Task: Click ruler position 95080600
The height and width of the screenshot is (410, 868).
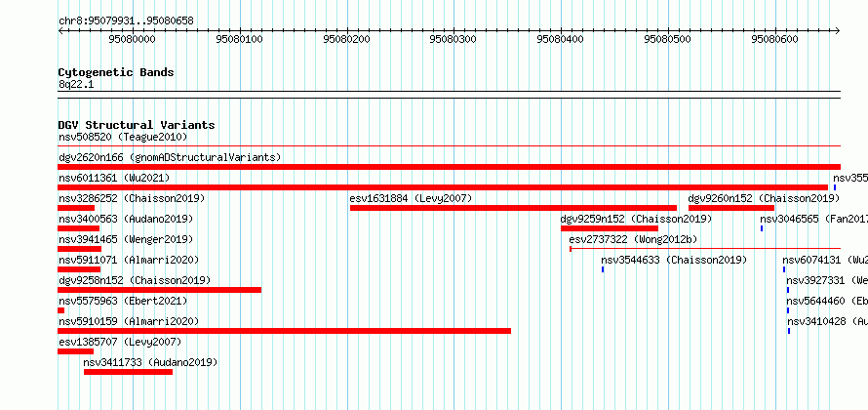Action: [x=775, y=39]
